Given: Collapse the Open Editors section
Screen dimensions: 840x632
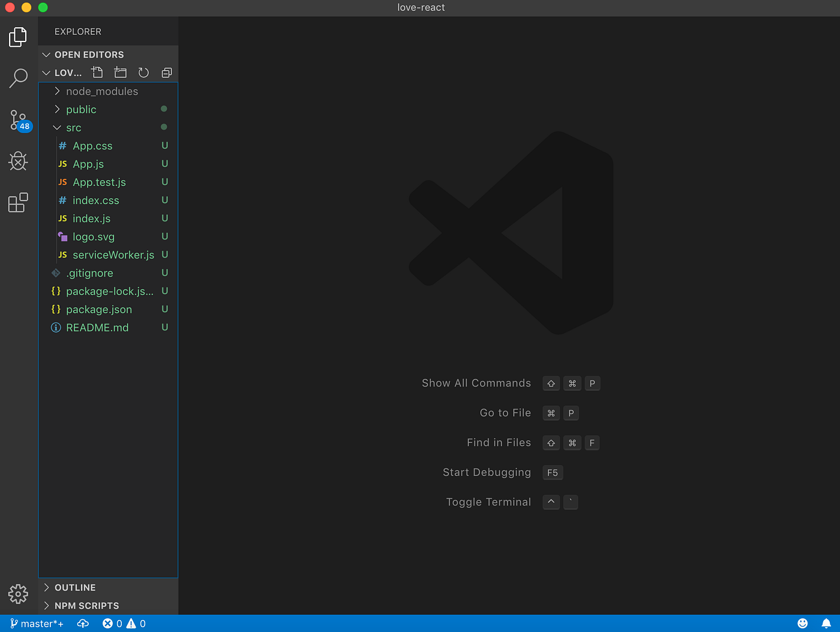Looking at the screenshot, I should tap(108, 55).
